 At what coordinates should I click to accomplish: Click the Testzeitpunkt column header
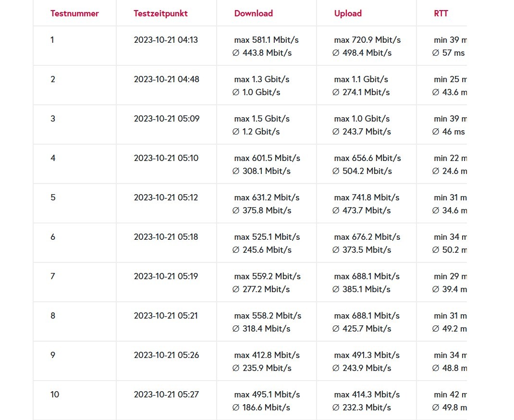(160, 13)
